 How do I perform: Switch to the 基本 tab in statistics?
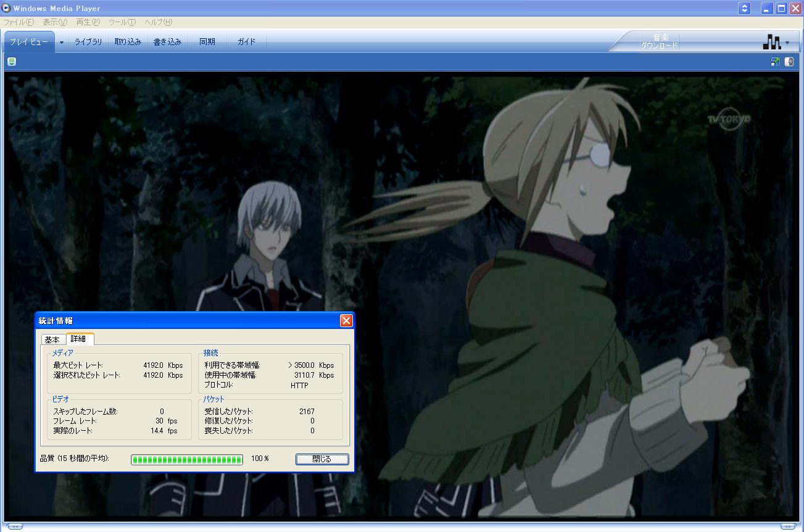pyautogui.click(x=52, y=339)
